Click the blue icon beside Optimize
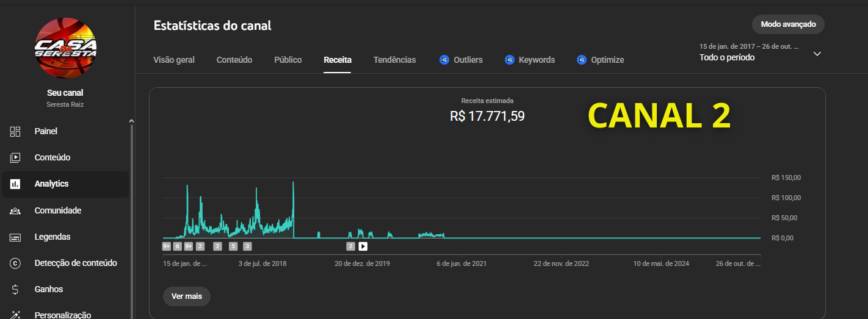This screenshot has height=319, width=868. 581,60
